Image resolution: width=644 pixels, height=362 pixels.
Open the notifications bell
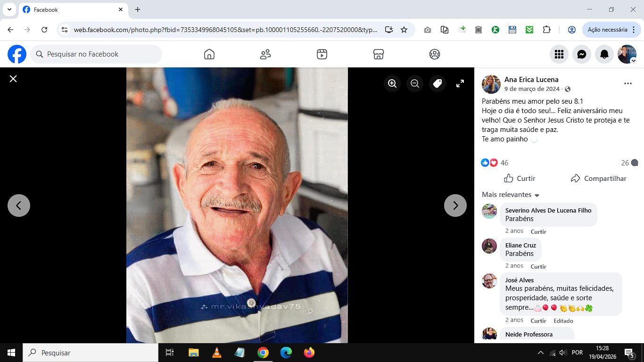(x=604, y=55)
